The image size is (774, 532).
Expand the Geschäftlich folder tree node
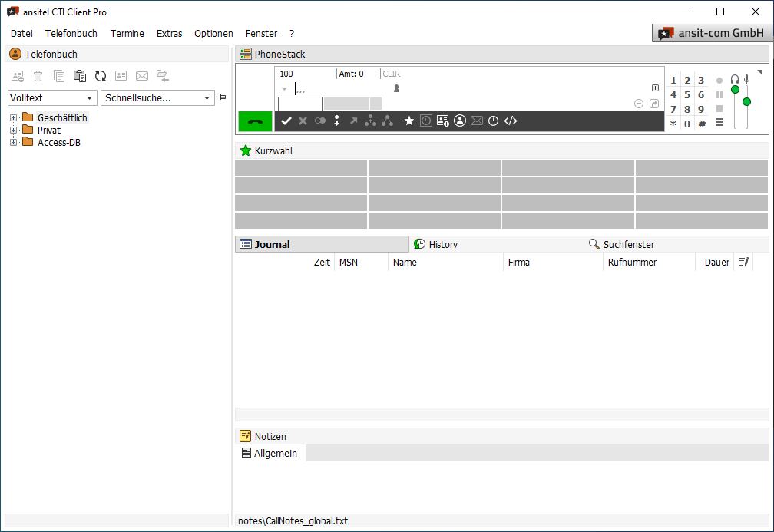[13, 117]
